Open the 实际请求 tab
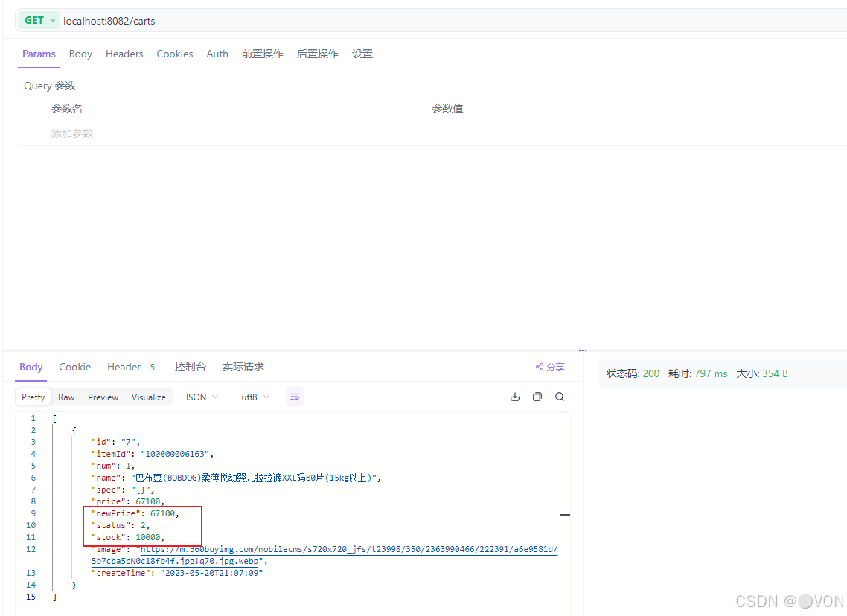847x616 pixels. [243, 367]
